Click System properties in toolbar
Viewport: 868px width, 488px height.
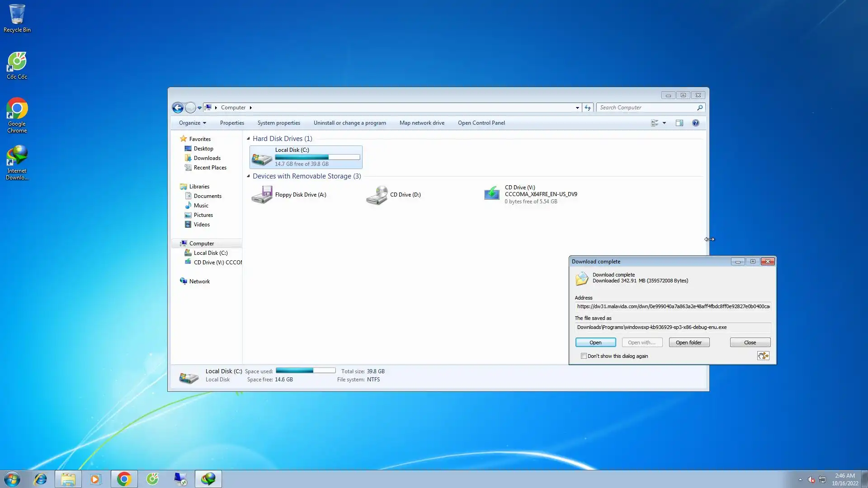pos(278,123)
